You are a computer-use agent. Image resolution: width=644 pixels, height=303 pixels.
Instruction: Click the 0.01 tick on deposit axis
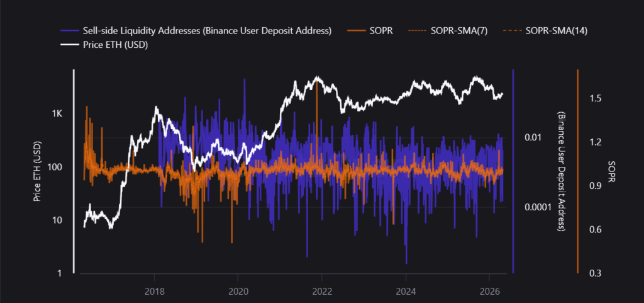coord(533,137)
